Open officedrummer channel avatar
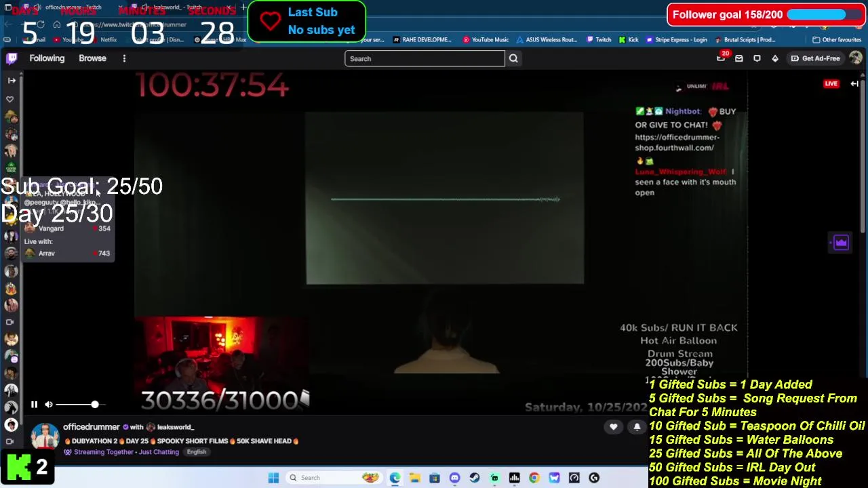868x488 pixels. tap(45, 437)
